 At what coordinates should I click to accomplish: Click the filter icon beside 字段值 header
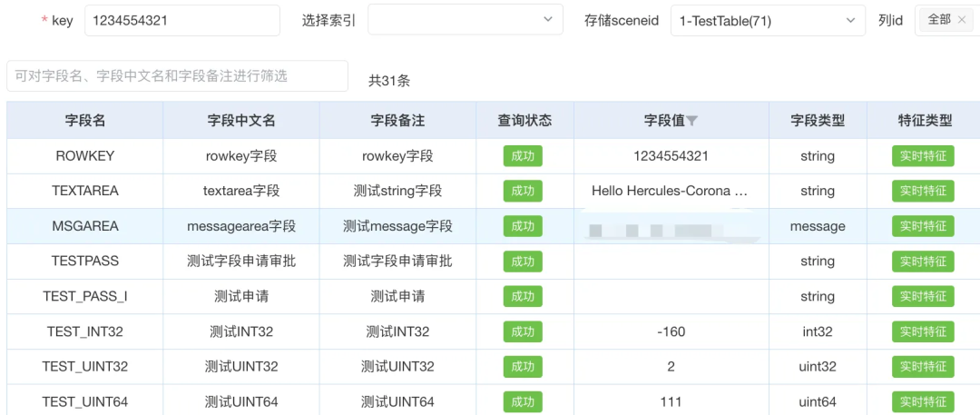pyautogui.click(x=692, y=121)
